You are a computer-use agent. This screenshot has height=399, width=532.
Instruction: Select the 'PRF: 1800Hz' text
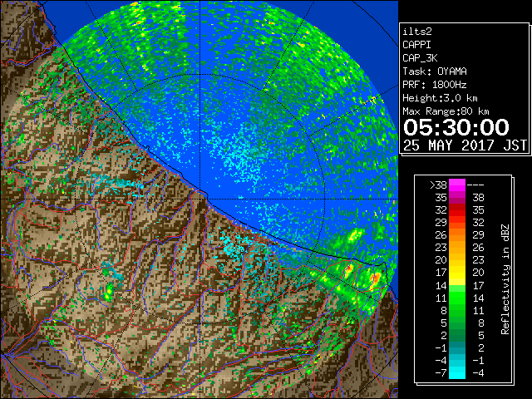[x=435, y=85]
